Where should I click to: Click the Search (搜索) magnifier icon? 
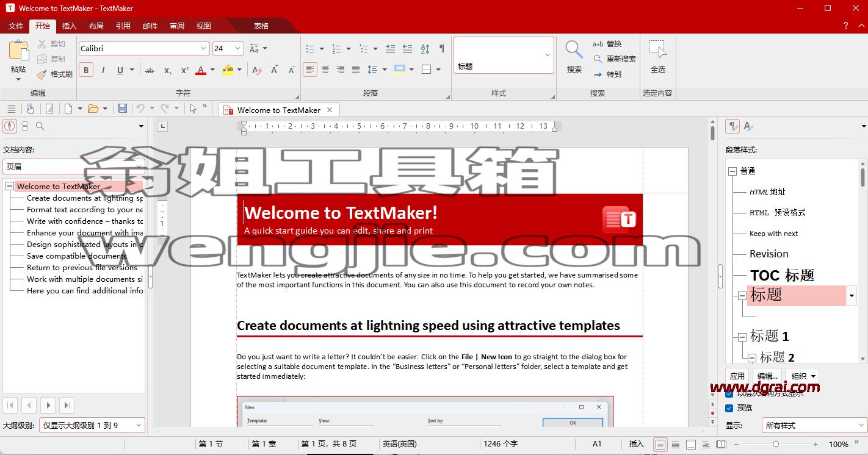click(x=574, y=50)
